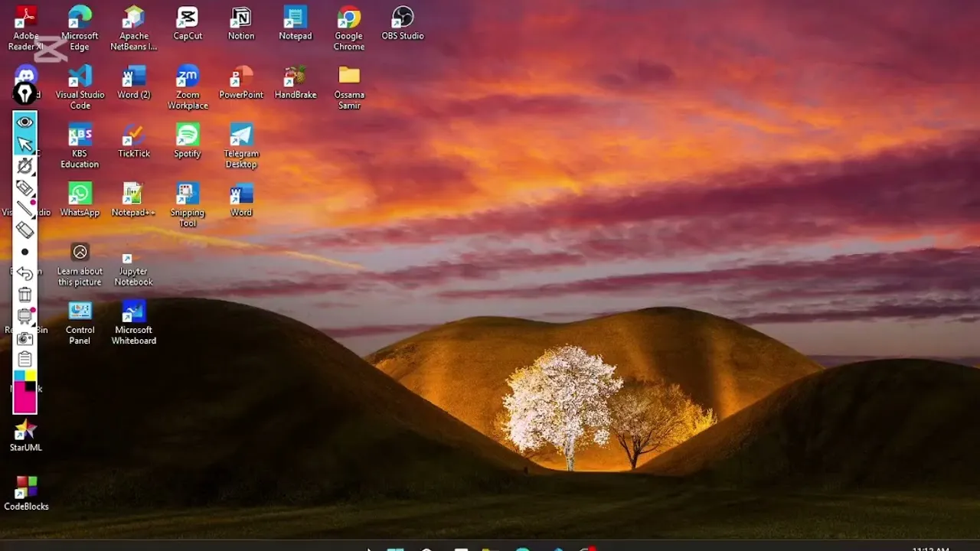This screenshot has width=980, height=551.
Task: Open Spotify desktop shortcut
Action: click(x=188, y=141)
